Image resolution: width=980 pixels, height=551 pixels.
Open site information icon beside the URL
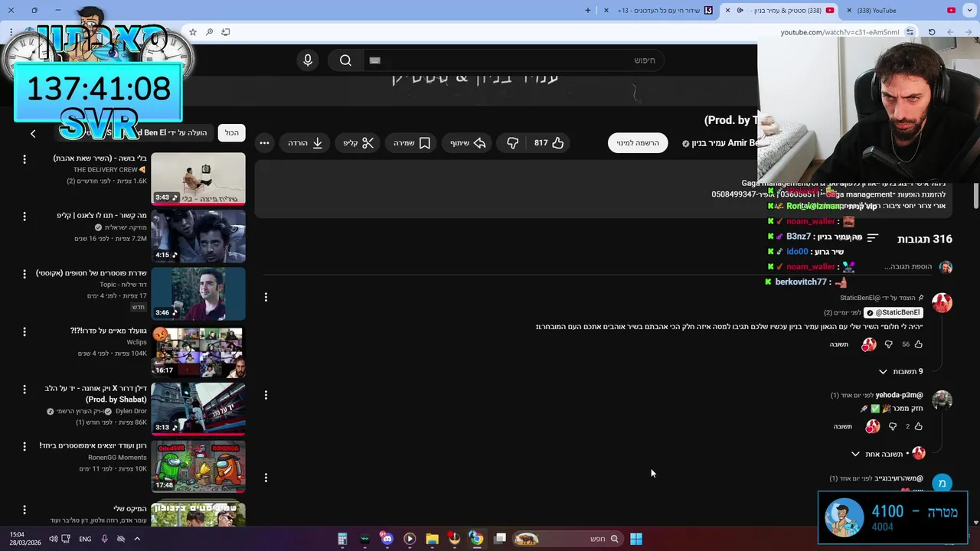tap(910, 32)
